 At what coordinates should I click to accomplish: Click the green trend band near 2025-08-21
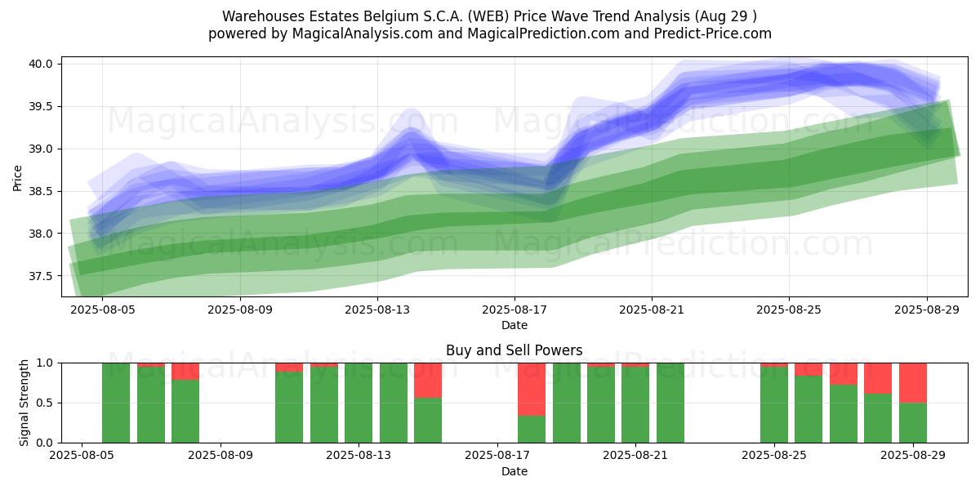[651, 192]
